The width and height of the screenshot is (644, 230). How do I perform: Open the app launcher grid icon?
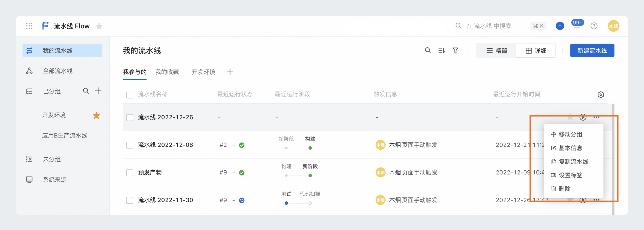[x=29, y=26]
